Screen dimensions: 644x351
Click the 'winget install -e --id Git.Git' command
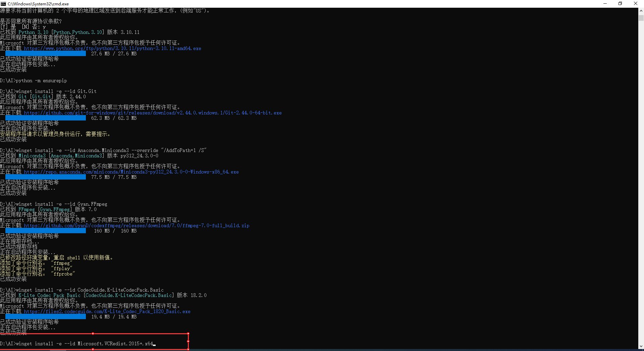pos(48,91)
